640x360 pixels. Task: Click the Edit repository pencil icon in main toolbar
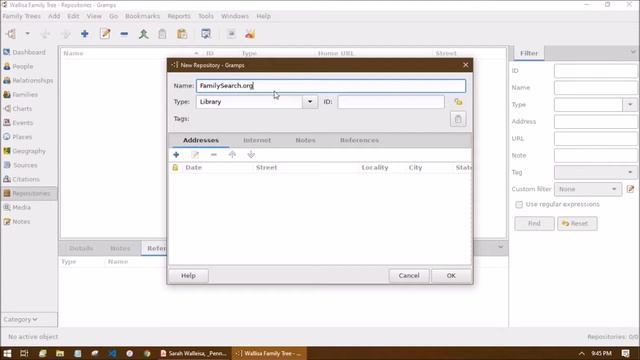[x=105, y=34]
